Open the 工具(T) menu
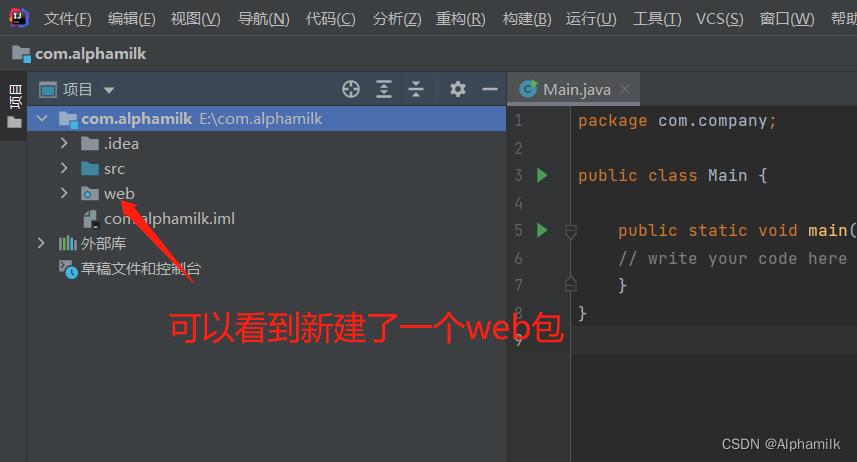This screenshot has width=857, height=462. 657,19
